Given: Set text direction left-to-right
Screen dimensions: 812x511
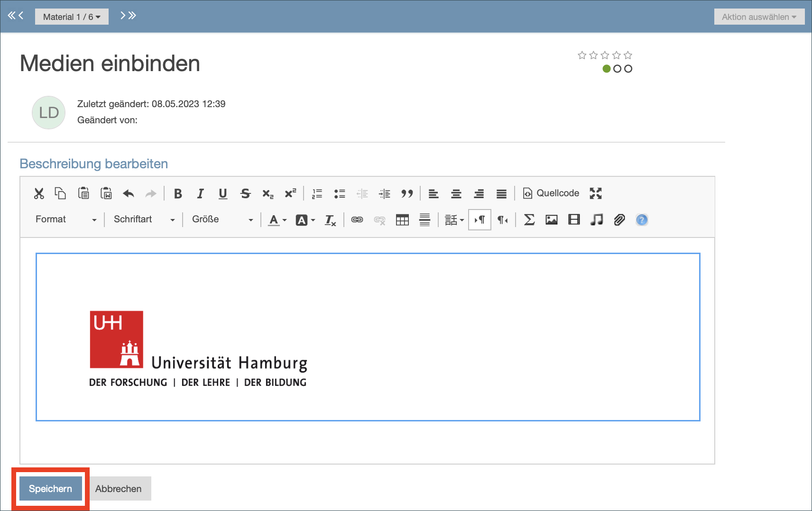Looking at the screenshot, I should pos(480,220).
